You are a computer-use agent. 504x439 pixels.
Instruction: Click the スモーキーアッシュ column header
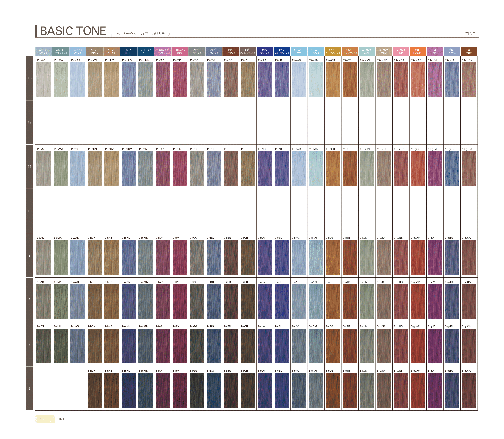(x=43, y=51)
